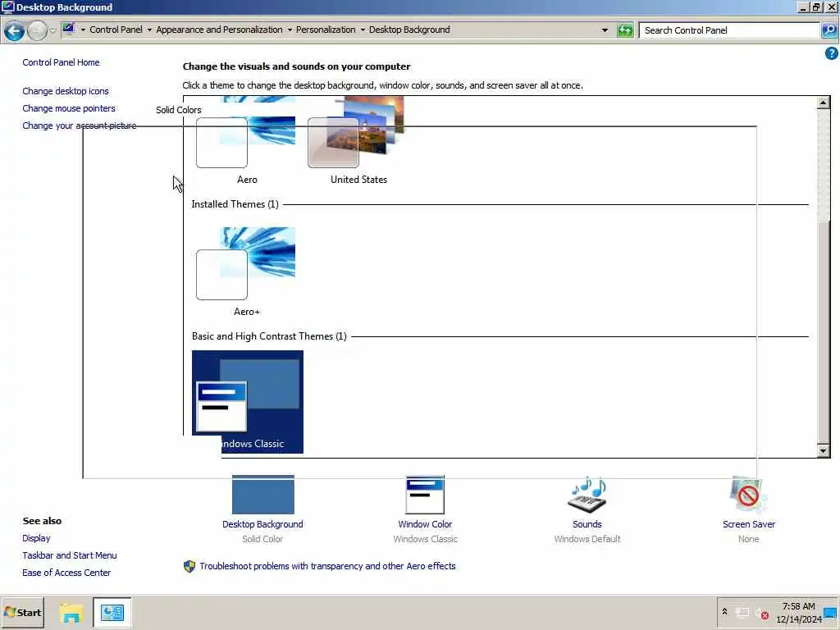Show hidden tray icons arrow
Image resolution: width=840 pixels, height=630 pixels.
[724, 611]
